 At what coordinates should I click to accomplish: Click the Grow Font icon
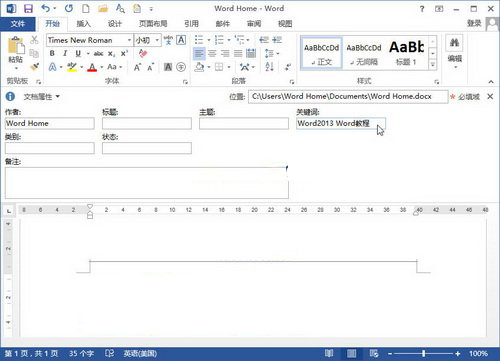click(x=137, y=67)
